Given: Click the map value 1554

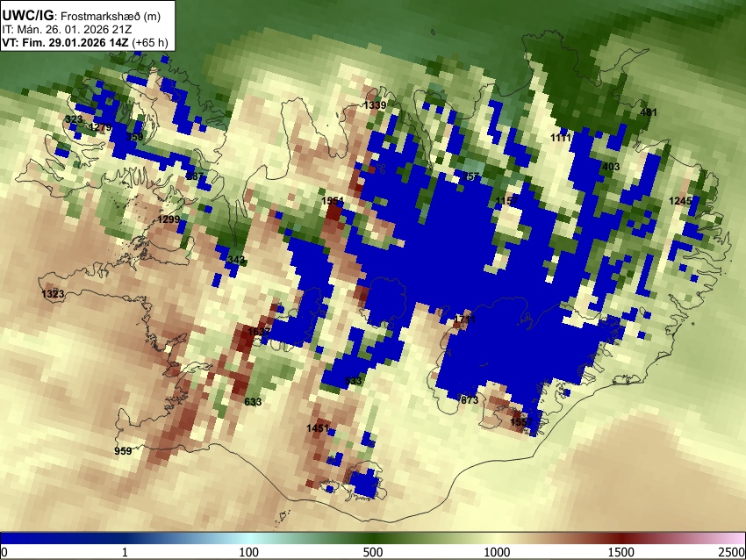Looking at the screenshot, I should 333,201.
